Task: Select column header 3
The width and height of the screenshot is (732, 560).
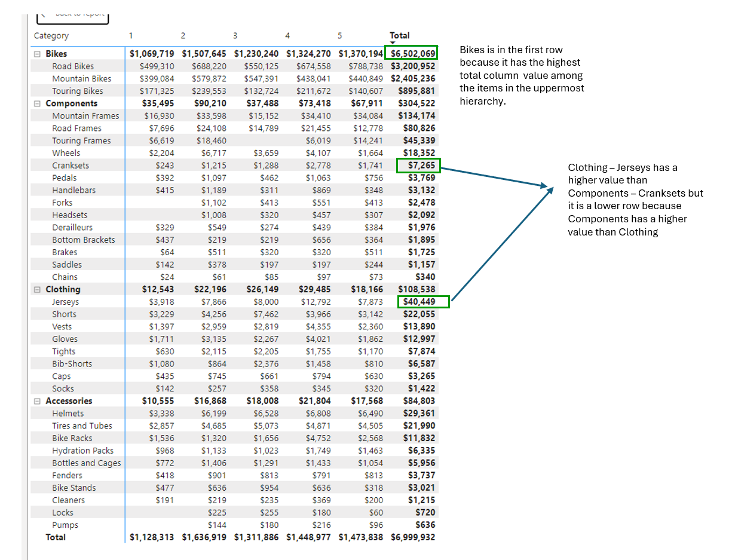Action: 235,35
